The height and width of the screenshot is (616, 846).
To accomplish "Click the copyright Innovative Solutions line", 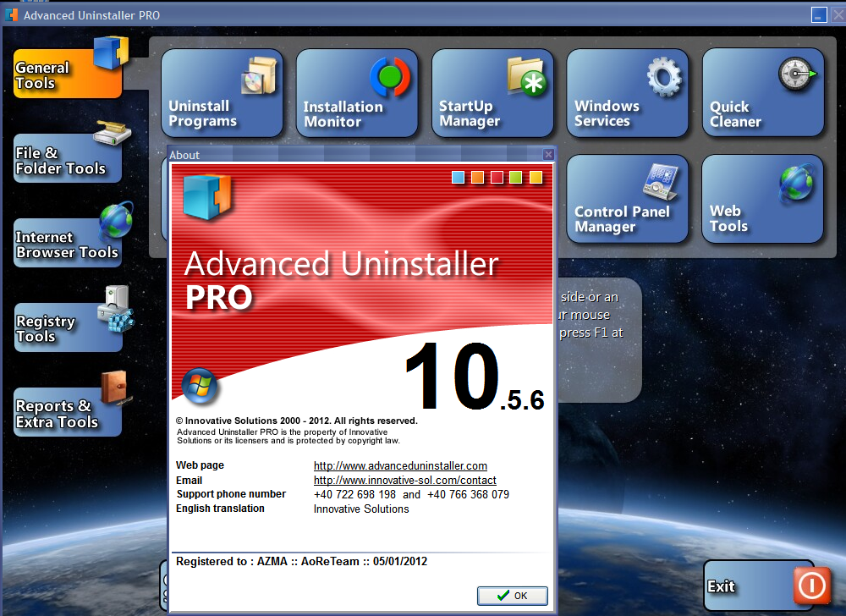I will tap(297, 421).
